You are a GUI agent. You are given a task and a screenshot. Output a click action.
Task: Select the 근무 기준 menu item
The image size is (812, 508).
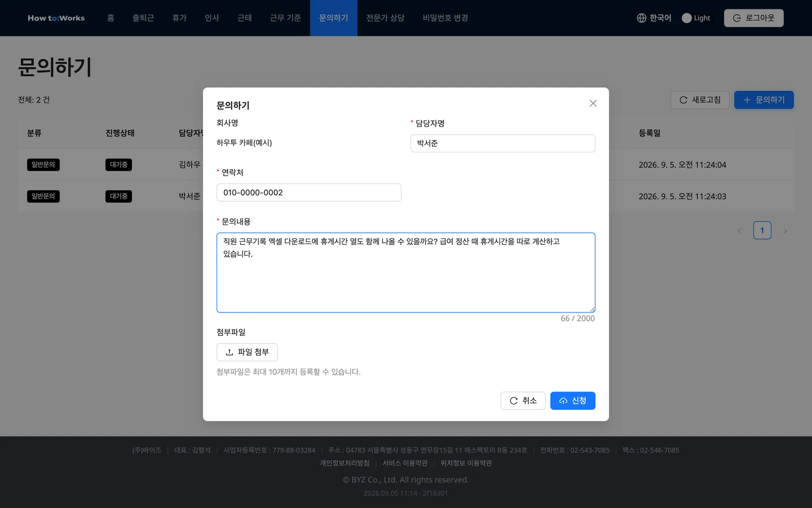pos(285,18)
